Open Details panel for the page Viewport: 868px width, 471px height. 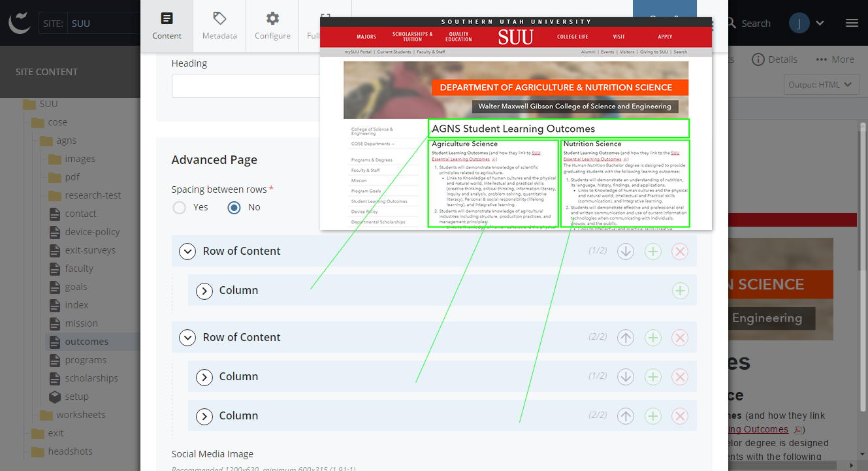pyautogui.click(x=775, y=59)
